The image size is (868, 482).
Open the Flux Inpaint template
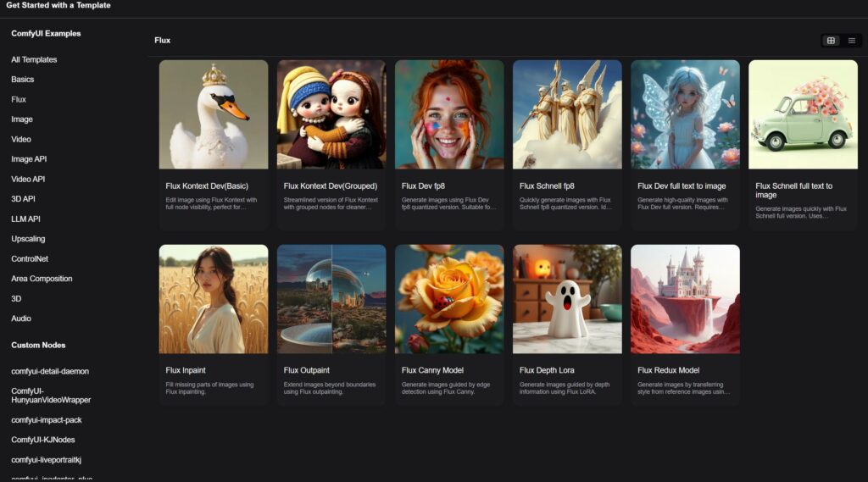click(214, 299)
